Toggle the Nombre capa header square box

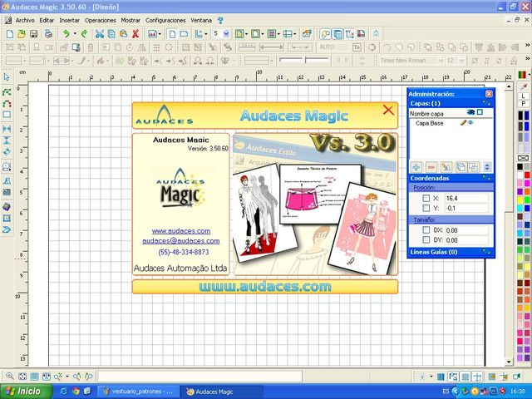(x=480, y=112)
